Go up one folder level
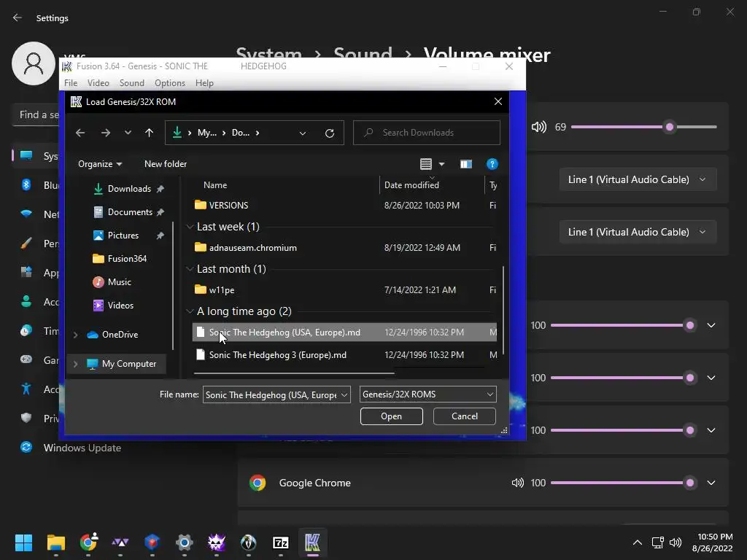The width and height of the screenshot is (747, 560). 149,133
